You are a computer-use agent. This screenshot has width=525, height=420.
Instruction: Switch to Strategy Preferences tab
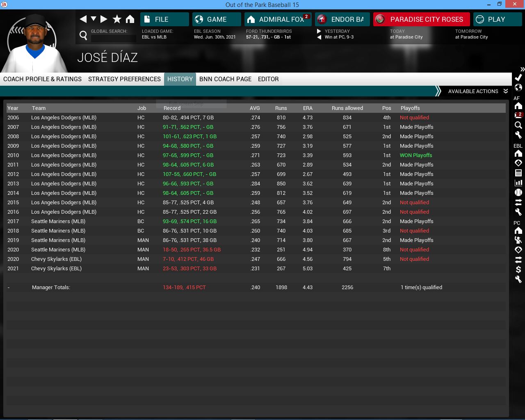click(x=124, y=79)
